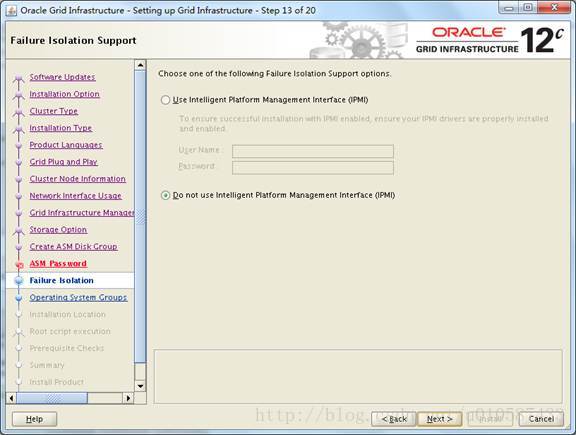Image resolution: width=576 pixels, height=435 pixels.
Task: Click the Grid Plug and Play step marker
Action: click(19, 162)
